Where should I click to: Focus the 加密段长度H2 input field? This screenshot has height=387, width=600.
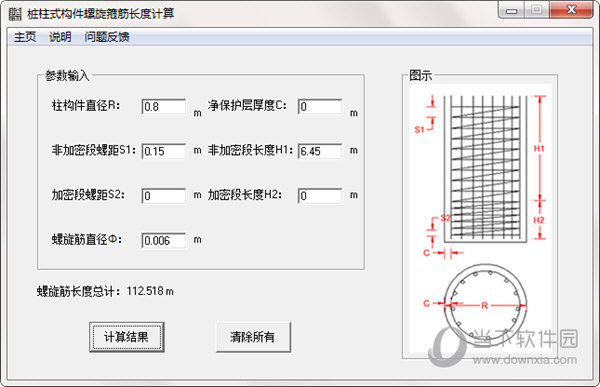pyautogui.click(x=320, y=196)
